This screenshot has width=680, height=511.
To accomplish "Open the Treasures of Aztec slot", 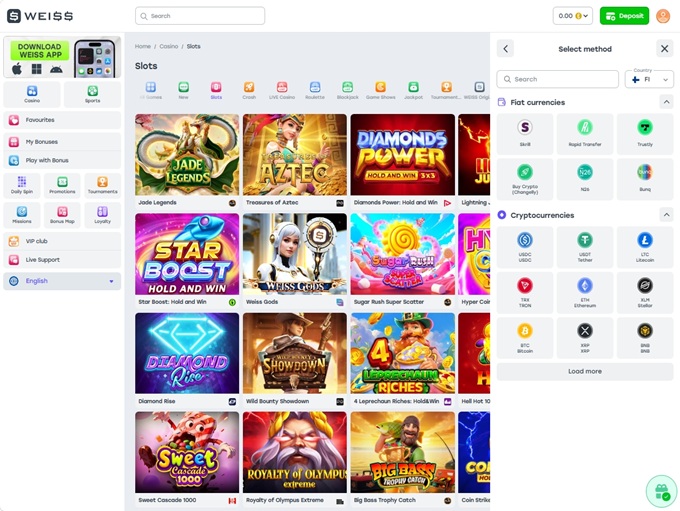I will click(x=295, y=155).
